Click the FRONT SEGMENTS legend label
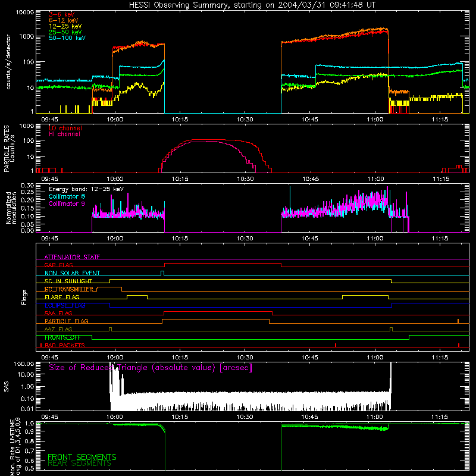Image resolution: width=476 pixels, height=476 pixels. pos(82,456)
